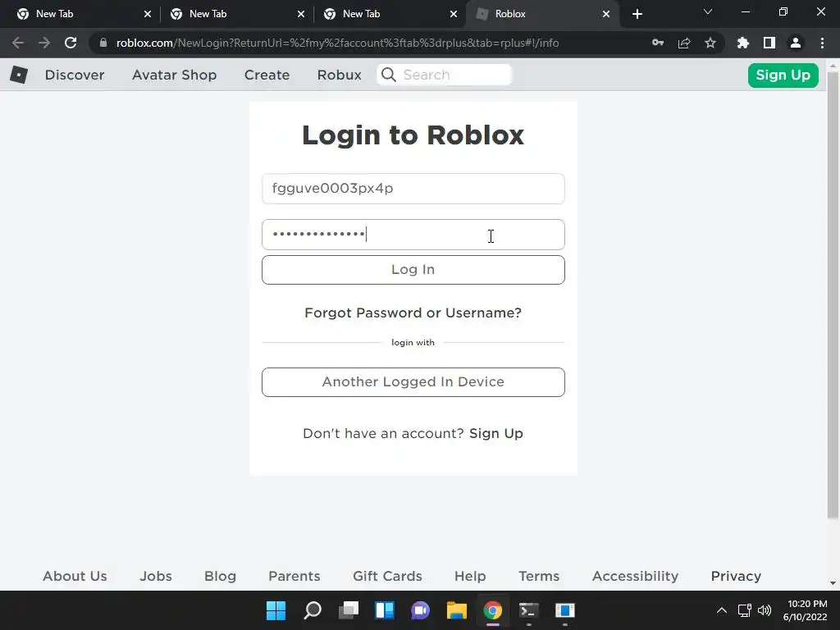Click the Roblox search box
This screenshot has width=840, height=630.
(444, 75)
